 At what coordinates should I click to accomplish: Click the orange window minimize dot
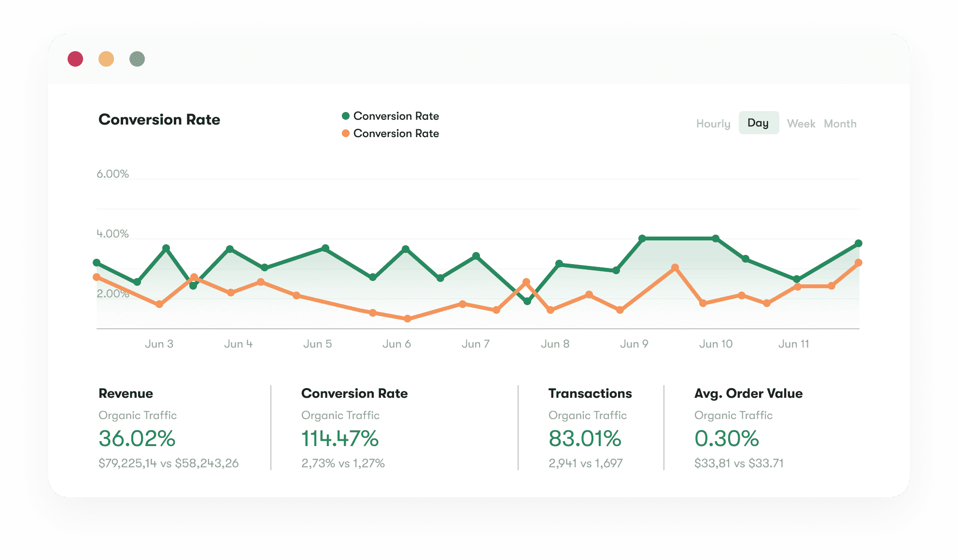106,59
